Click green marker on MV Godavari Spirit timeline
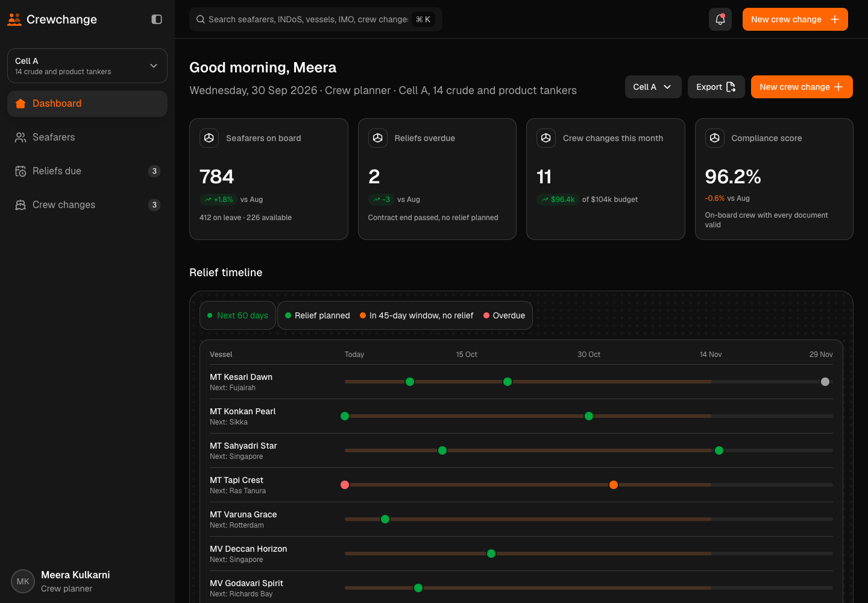The width and height of the screenshot is (868, 603). pyautogui.click(x=418, y=588)
